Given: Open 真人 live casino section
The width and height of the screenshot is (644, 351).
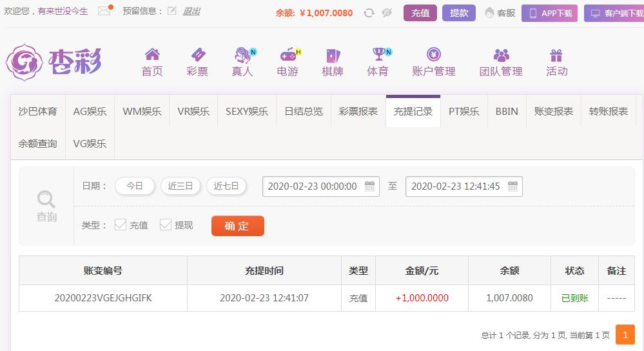Looking at the screenshot, I should (243, 63).
